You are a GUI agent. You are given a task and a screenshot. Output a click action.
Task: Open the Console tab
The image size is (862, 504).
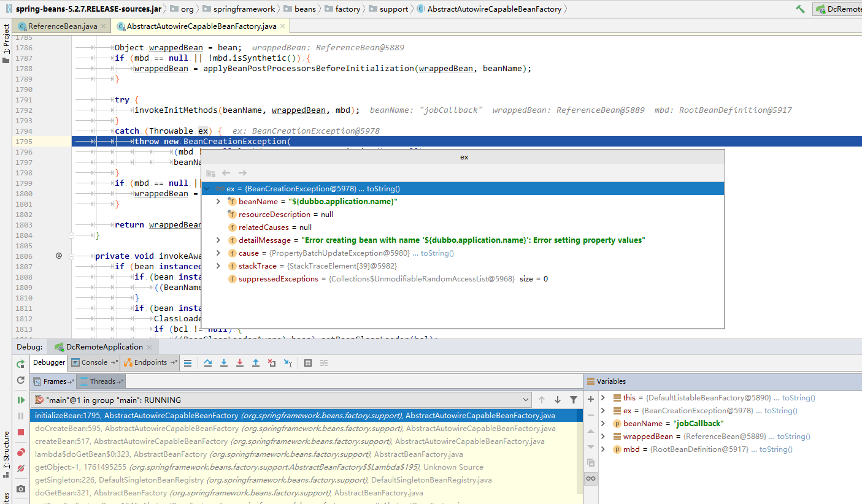94,362
